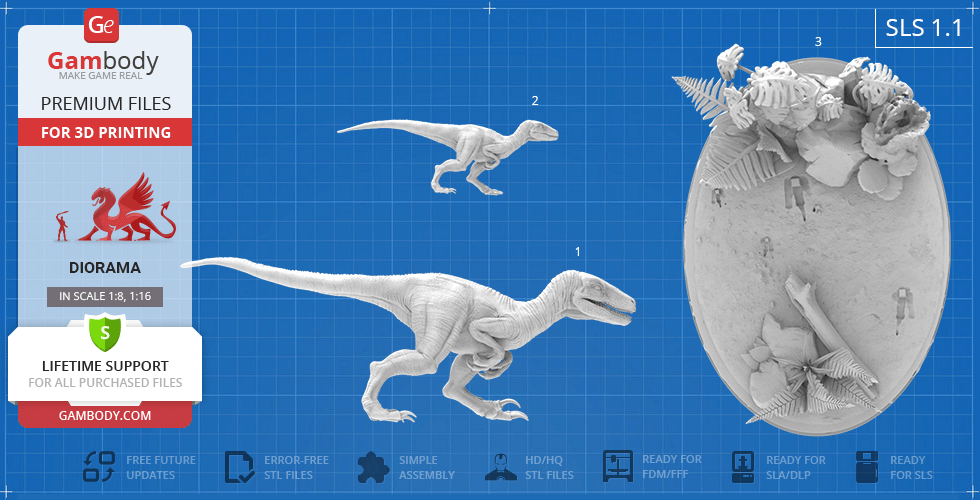Click the green shield S icon
The image size is (980, 500).
104,331
